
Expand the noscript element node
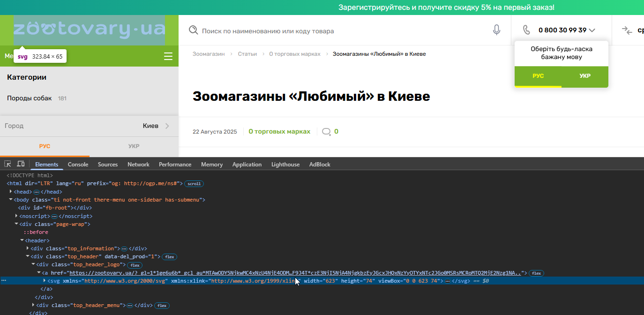[16, 216]
